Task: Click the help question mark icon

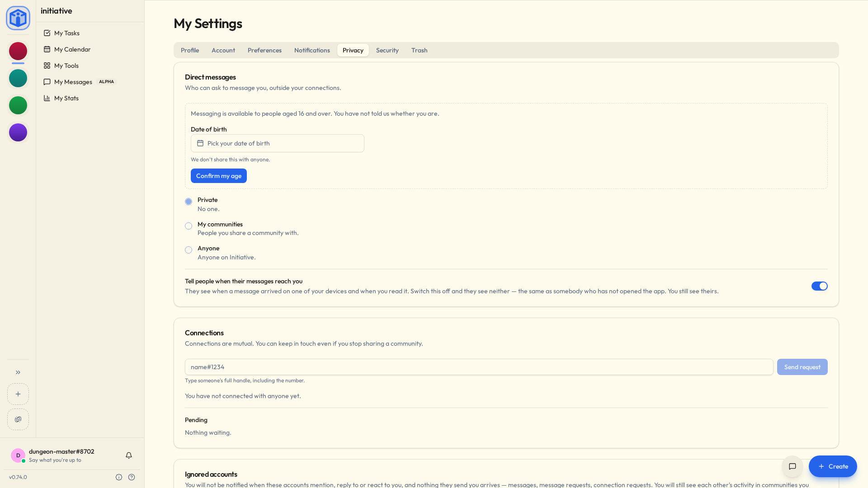Action: (132, 477)
